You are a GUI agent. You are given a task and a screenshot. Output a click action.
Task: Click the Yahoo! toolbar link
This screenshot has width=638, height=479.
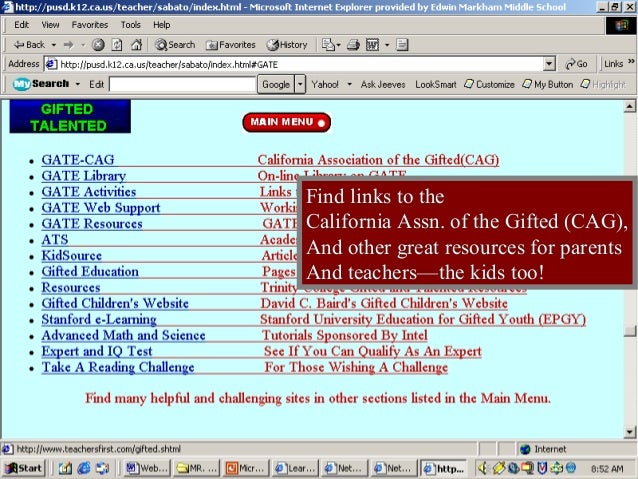pos(325,84)
